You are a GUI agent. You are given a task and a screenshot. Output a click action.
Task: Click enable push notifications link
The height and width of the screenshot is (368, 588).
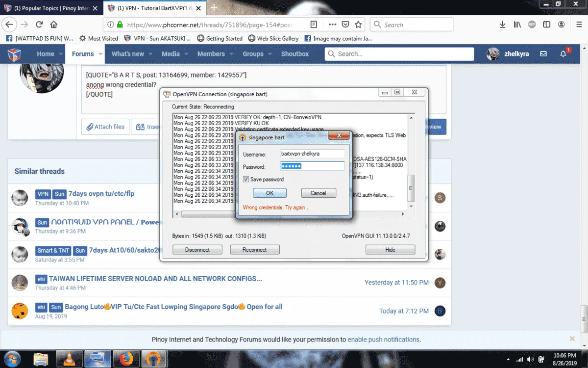point(384,339)
